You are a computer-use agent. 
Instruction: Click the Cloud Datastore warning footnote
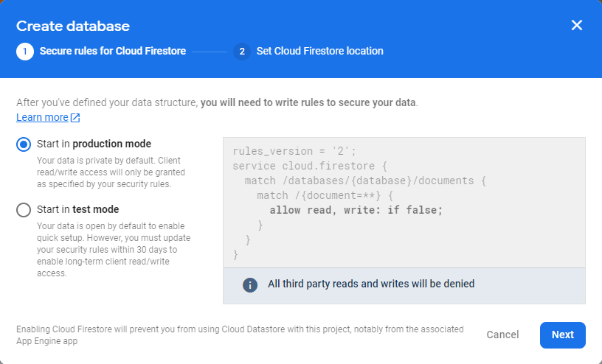pyautogui.click(x=240, y=335)
